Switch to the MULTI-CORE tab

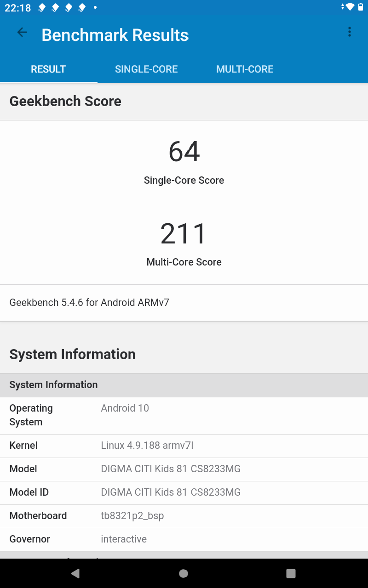(245, 69)
